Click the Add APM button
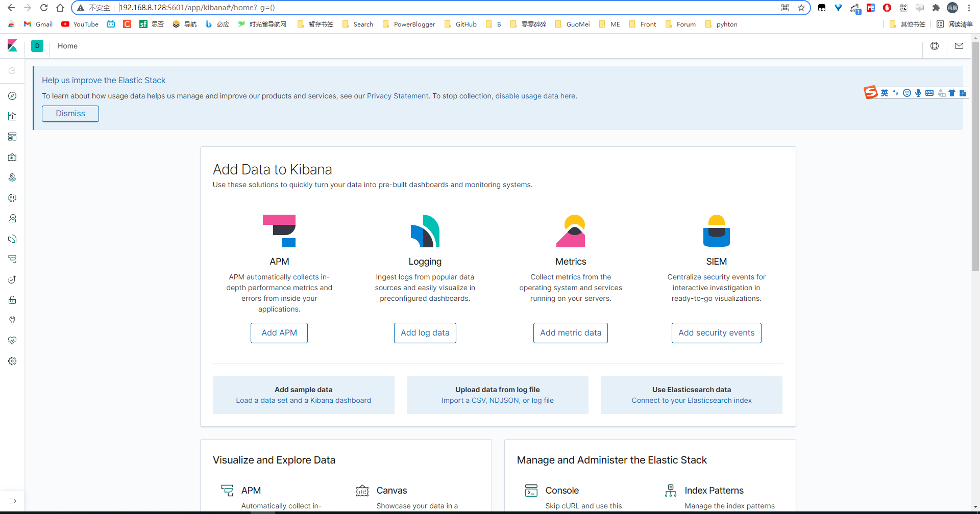 coord(279,333)
